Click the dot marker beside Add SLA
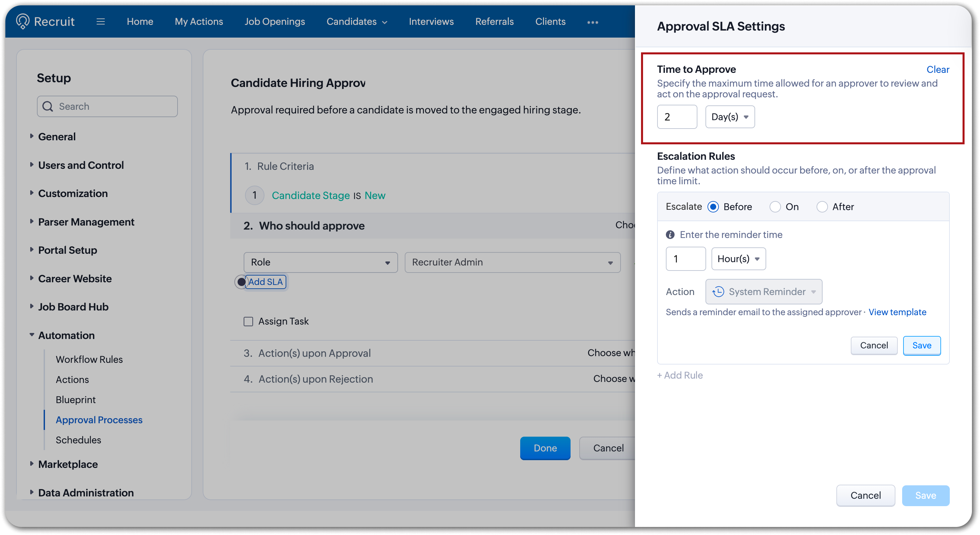980x535 pixels. tap(241, 282)
